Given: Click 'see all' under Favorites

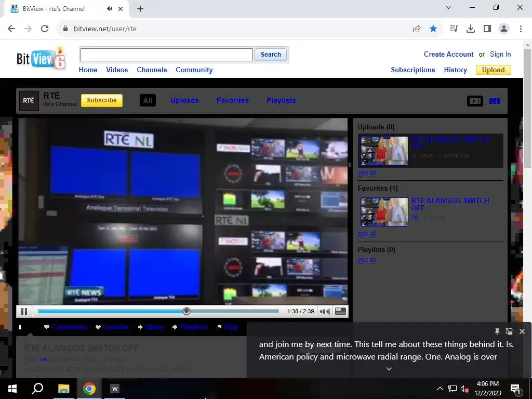Looking at the screenshot, I should 366,234.
